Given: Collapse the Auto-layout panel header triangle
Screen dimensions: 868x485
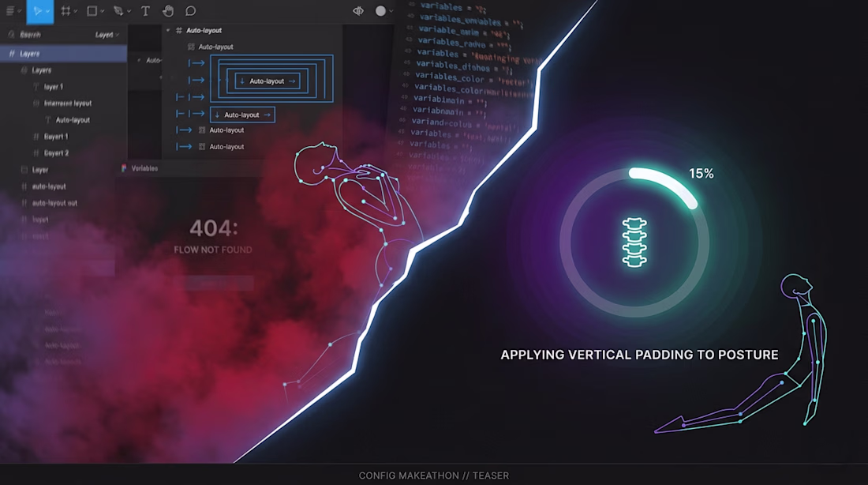Looking at the screenshot, I should pos(168,31).
